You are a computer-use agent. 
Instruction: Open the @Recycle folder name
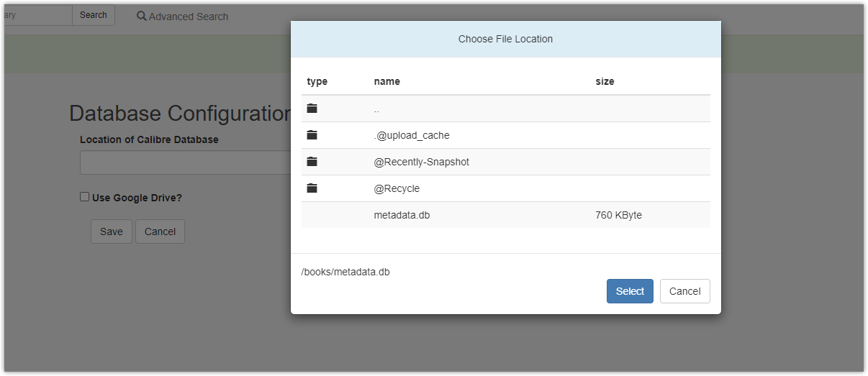point(397,188)
